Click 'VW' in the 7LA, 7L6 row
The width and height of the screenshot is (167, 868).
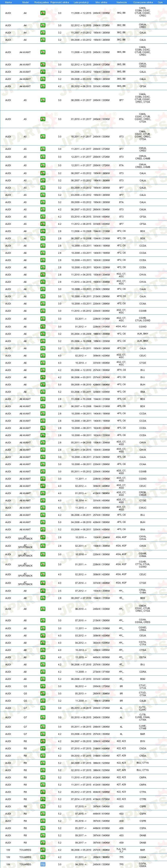pos(8,850)
